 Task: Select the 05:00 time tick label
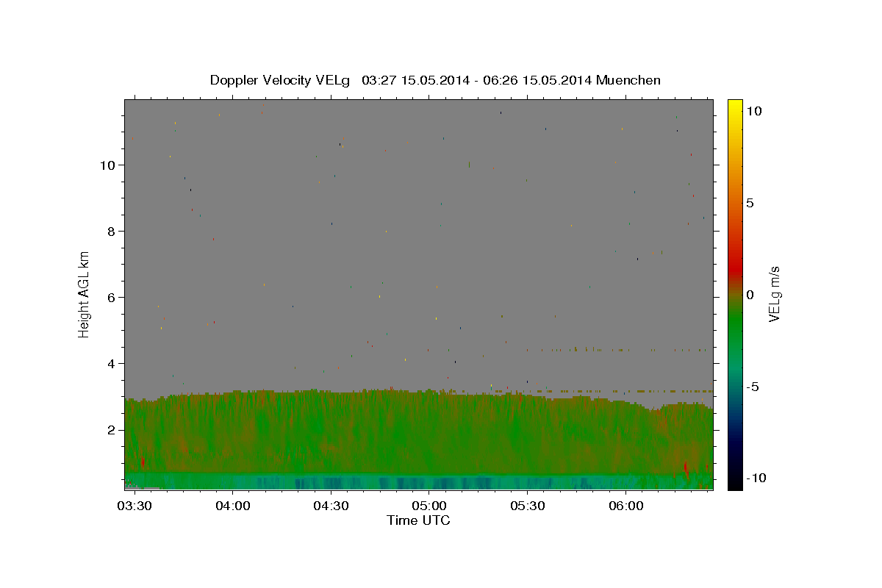429,506
